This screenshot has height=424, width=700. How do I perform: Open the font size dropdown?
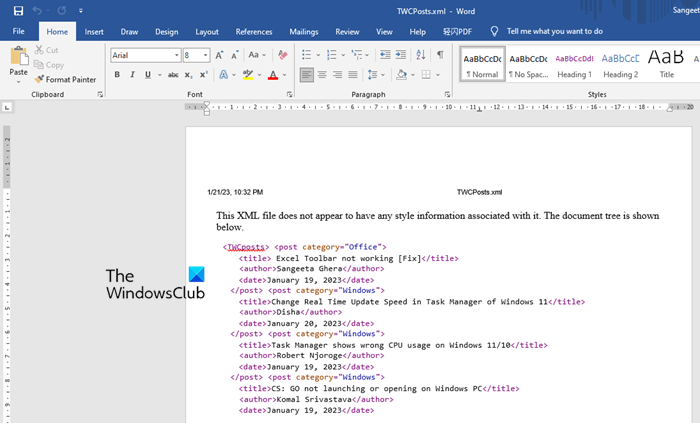pos(204,55)
